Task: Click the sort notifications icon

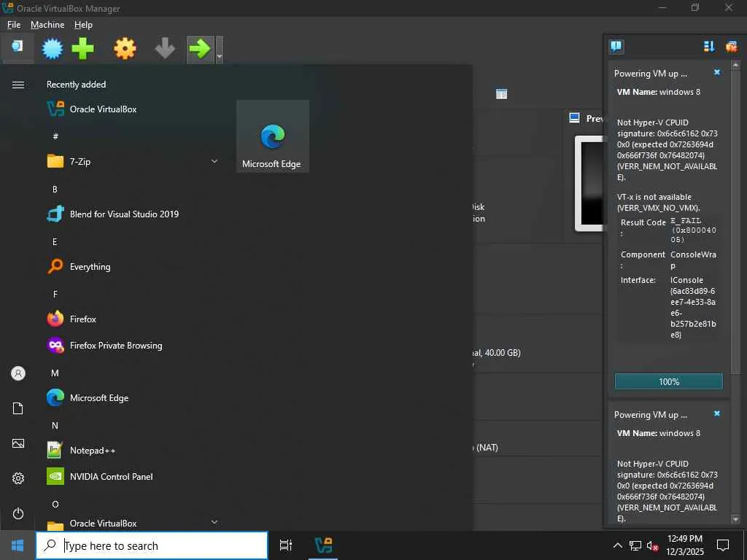Action: click(709, 46)
